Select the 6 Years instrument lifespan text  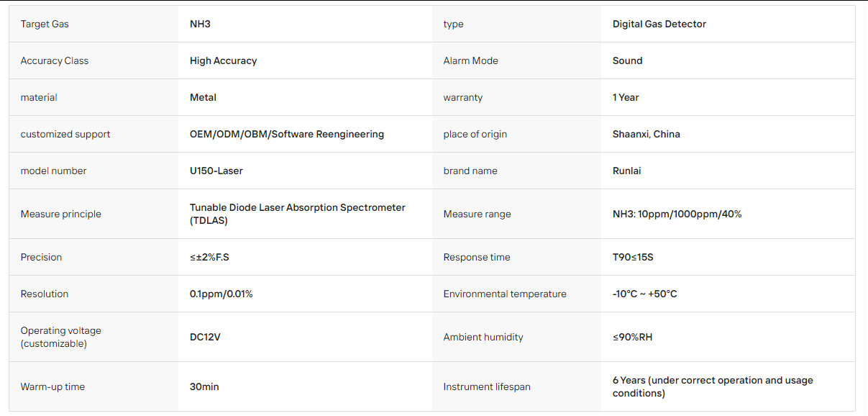click(713, 386)
